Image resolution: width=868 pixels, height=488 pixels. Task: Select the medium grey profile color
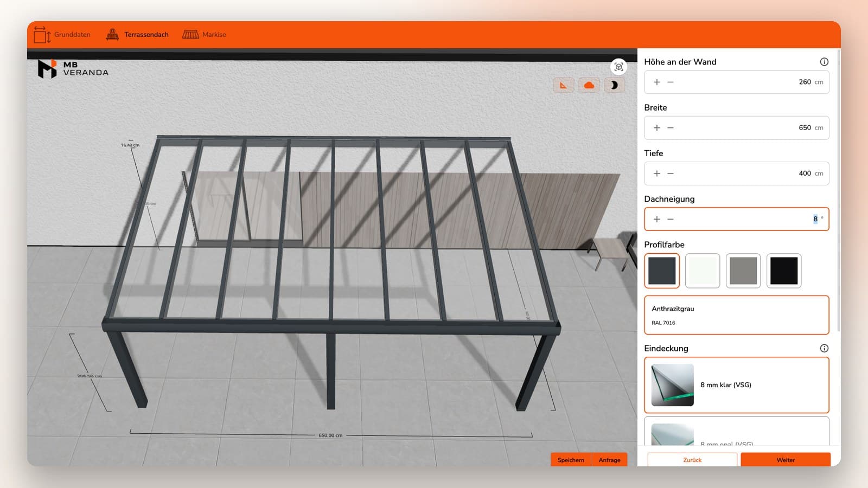click(743, 271)
